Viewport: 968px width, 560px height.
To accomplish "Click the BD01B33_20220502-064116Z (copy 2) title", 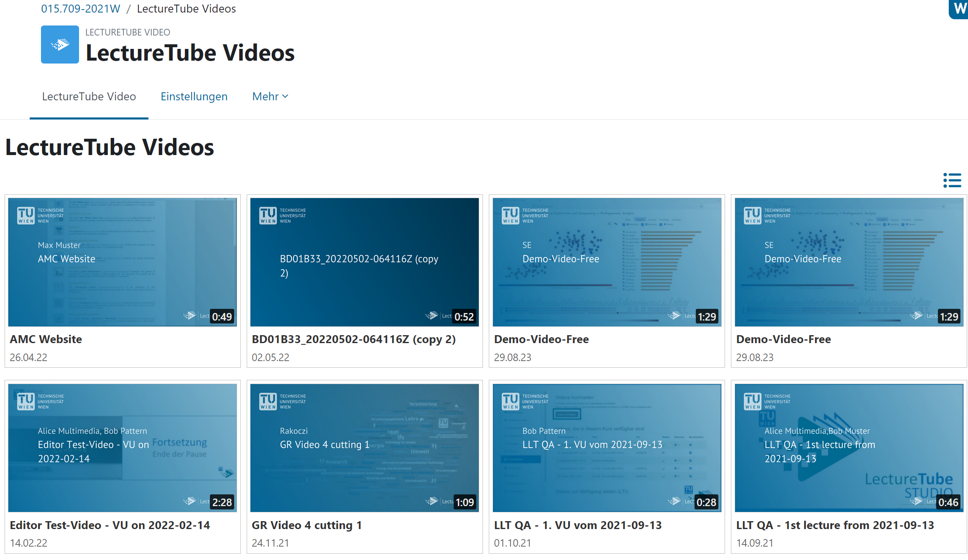I will click(354, 339).
